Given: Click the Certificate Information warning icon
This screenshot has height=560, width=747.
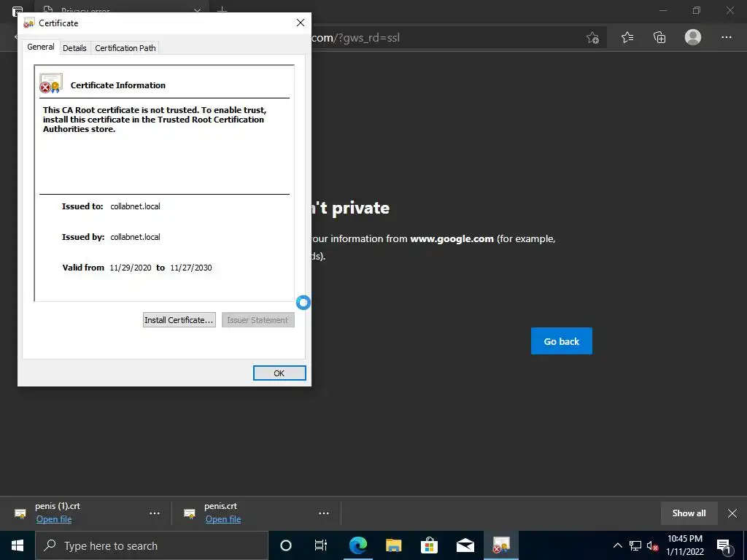Looking at the screenshot, I should click(51, 83).
